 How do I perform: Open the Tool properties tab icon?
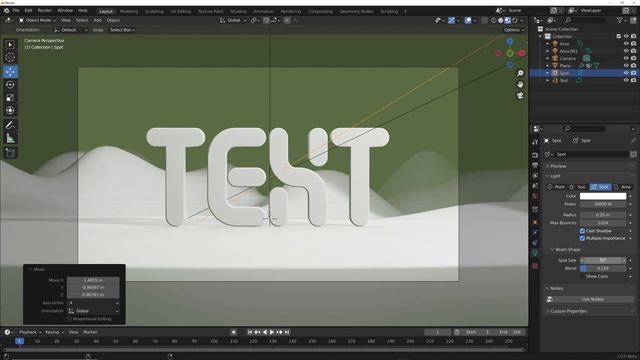[535, 142]
